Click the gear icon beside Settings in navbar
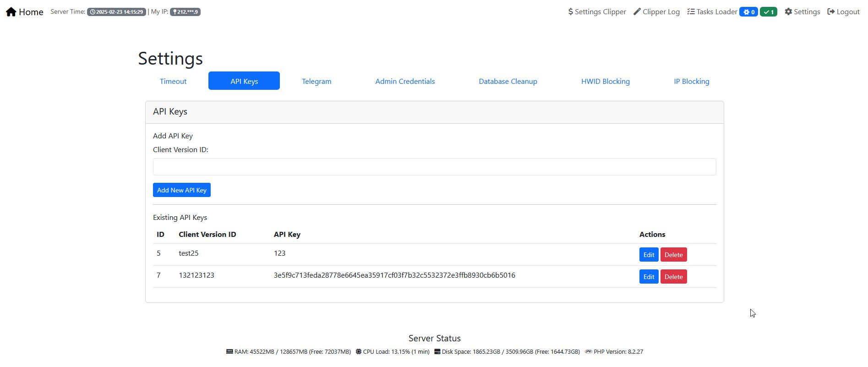The image size is (868, 367). tap(788, 11)
